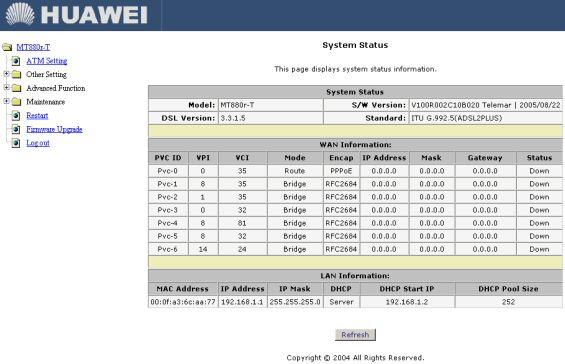The width and height of the screenshot is (565, 364).
Task: Click the page icon beside Firmware Upgrade
Action: pos(16,129)
